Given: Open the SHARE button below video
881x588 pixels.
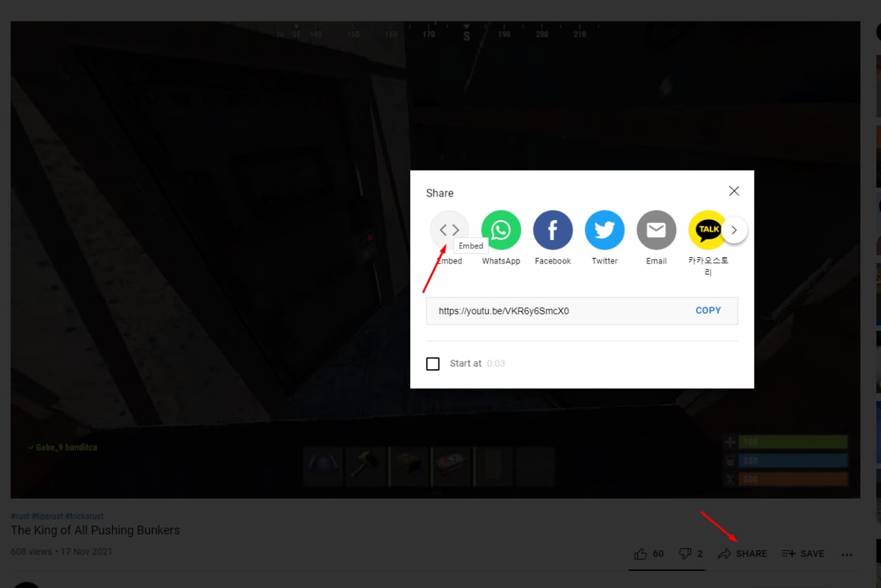Looking at the screenshot, I should coord(743,554).
